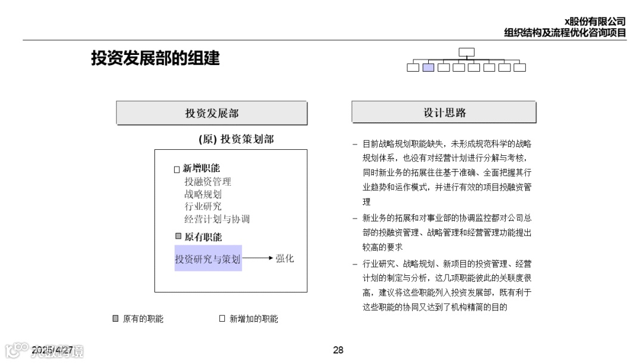The height and width of the screenshot is (363, 644).
Task: Click the highlighted blue org chart box
Action: point(428,67)
